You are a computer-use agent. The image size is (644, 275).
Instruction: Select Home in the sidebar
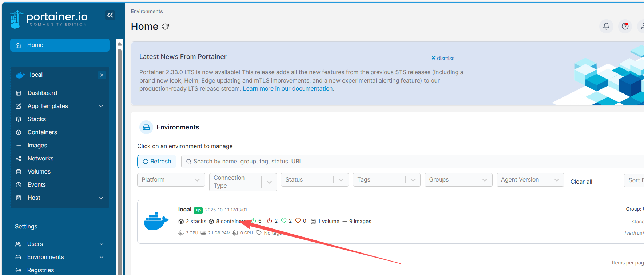click(x=60, y=45)
